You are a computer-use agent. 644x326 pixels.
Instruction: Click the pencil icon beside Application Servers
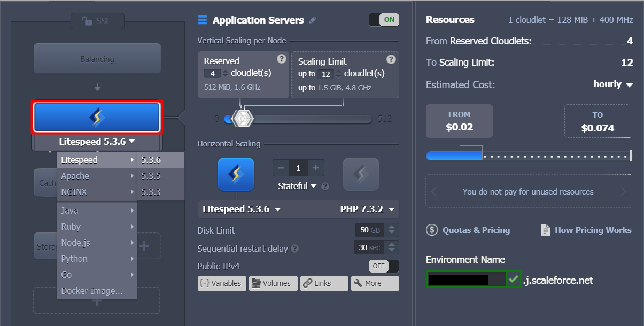(313, 20)
